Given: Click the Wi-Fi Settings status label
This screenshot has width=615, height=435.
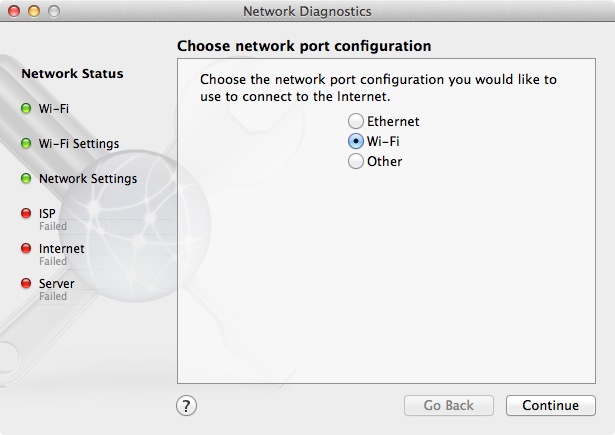Looking at the screenshot, I should click(78, 144).
